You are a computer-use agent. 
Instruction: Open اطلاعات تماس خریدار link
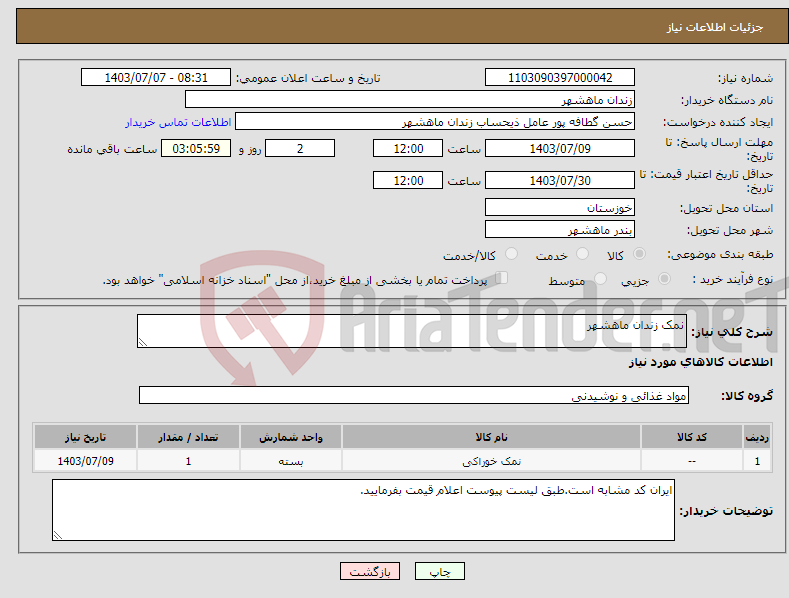click(x=178, y=122)
